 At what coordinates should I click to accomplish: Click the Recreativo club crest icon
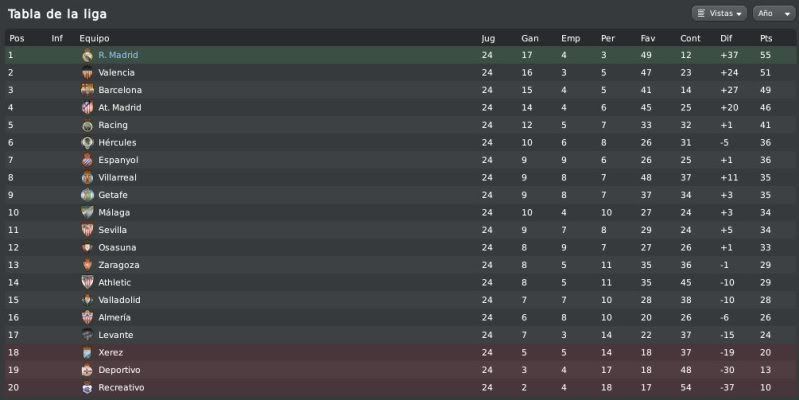87,387
